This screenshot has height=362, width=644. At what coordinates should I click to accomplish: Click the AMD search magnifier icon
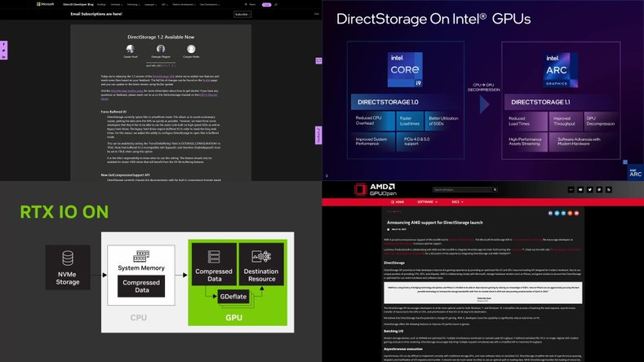pos(495,190)
